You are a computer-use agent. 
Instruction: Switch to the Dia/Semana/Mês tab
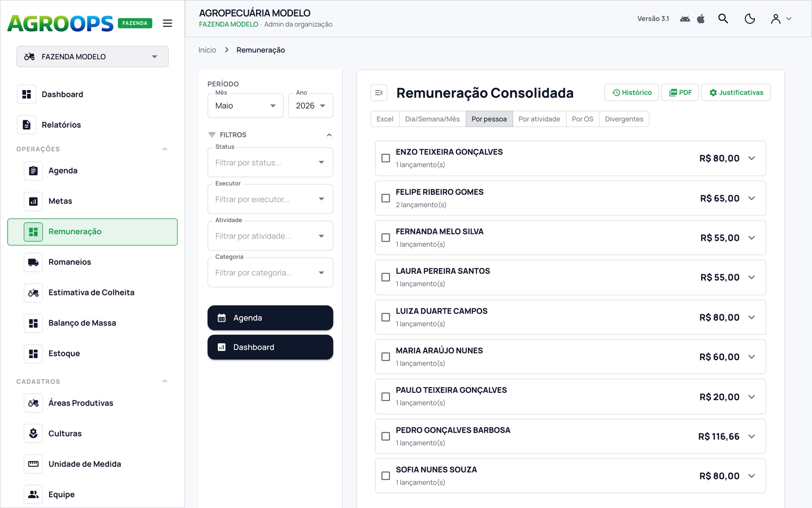click(432, 119)
